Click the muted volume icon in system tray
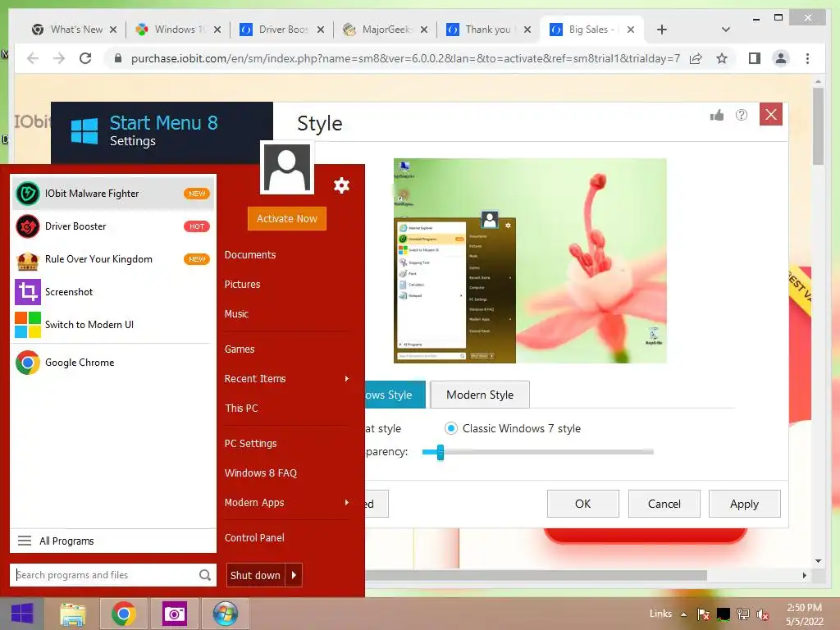The image size is (840, 630). 763,614
